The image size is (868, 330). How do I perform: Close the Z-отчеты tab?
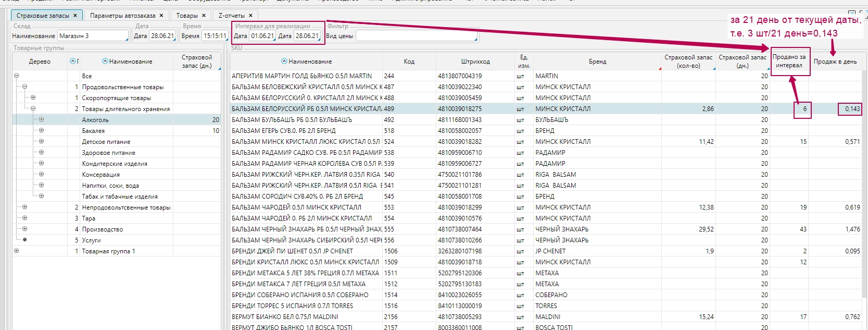pyautogui.click(x=250, y=16)
